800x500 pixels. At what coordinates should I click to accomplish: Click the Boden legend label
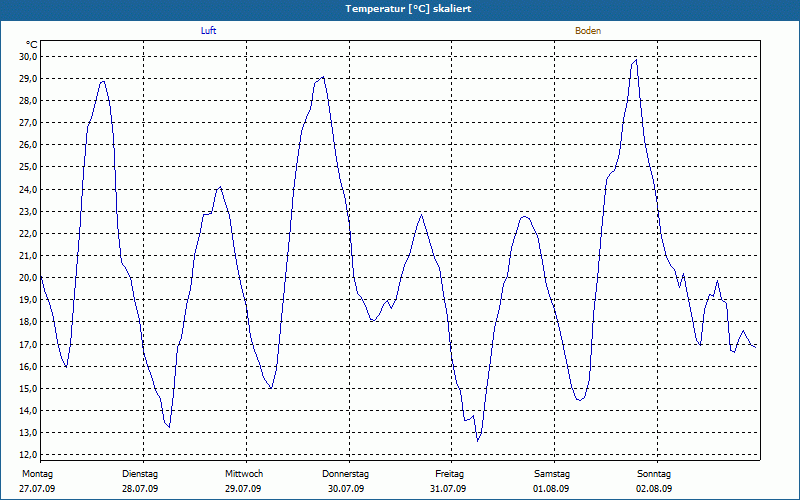pos(588,31)
